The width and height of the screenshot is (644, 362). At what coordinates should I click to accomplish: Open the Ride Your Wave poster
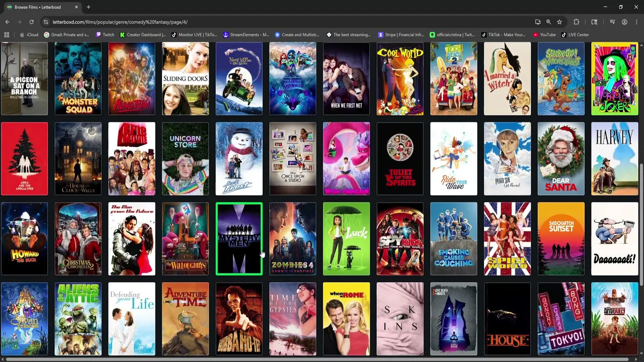click(454, 159)
